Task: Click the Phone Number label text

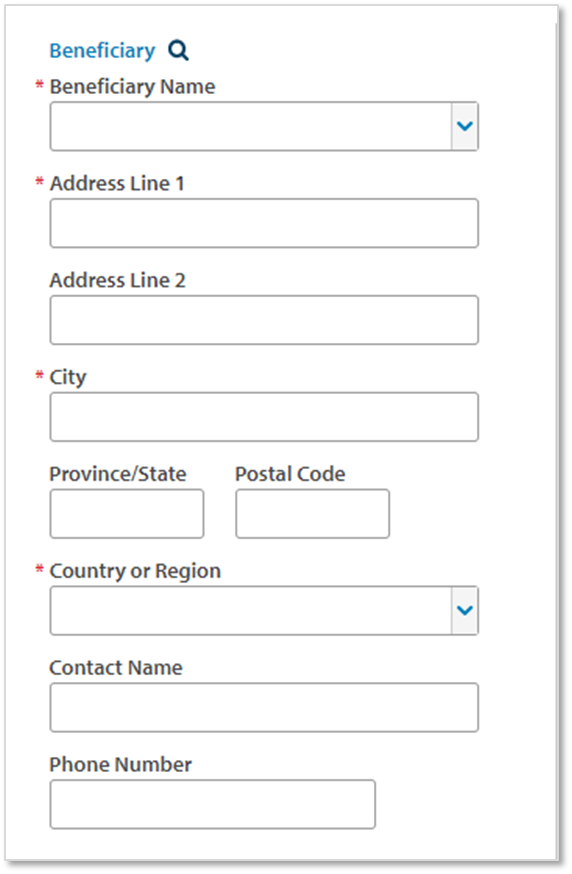Action: point(120,765)
